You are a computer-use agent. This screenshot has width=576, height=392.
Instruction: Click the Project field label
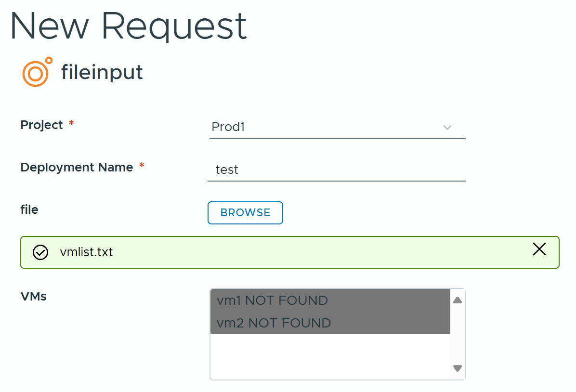point(41,125)
